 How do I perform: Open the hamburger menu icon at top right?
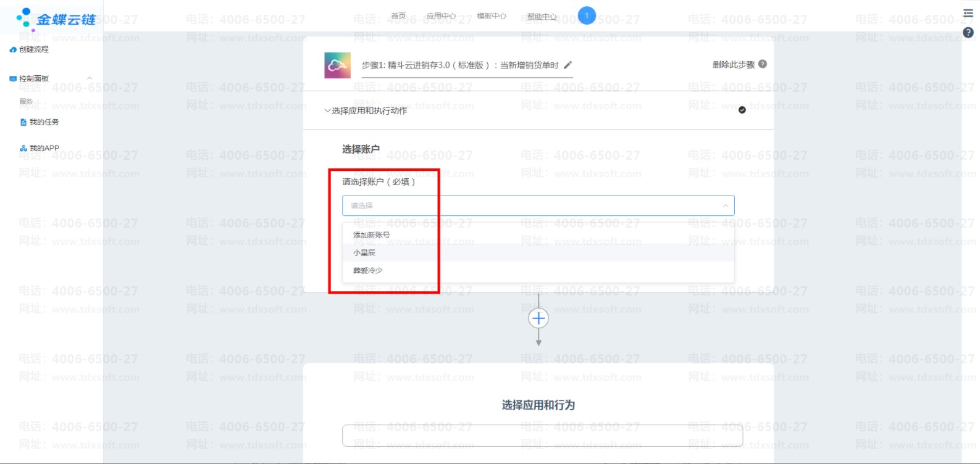click(968, 13)
